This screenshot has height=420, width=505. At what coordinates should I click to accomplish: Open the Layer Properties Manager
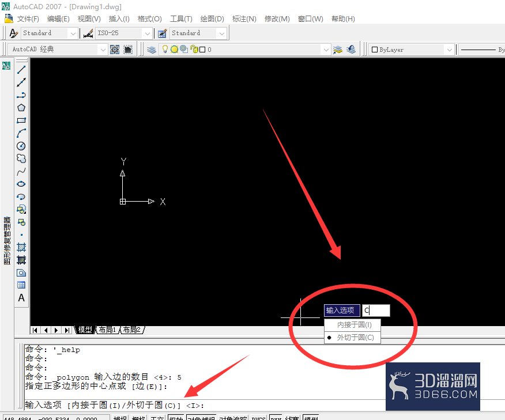[x=152, y=50]
